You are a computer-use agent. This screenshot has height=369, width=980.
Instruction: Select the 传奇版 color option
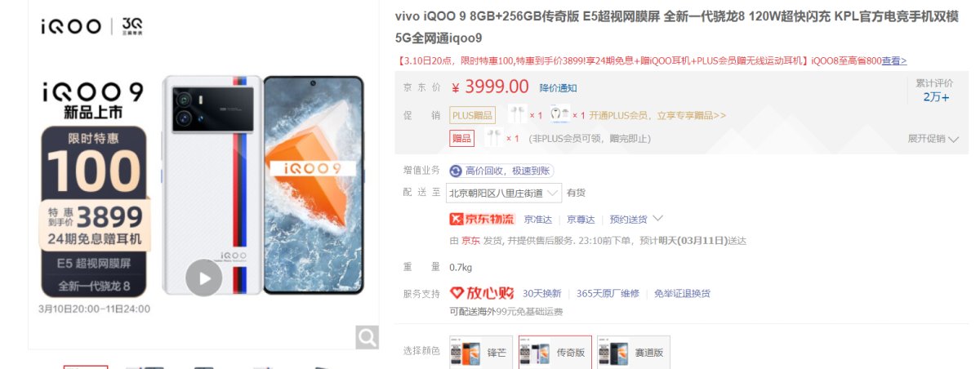pyautogui.click(x=555, y=352)
